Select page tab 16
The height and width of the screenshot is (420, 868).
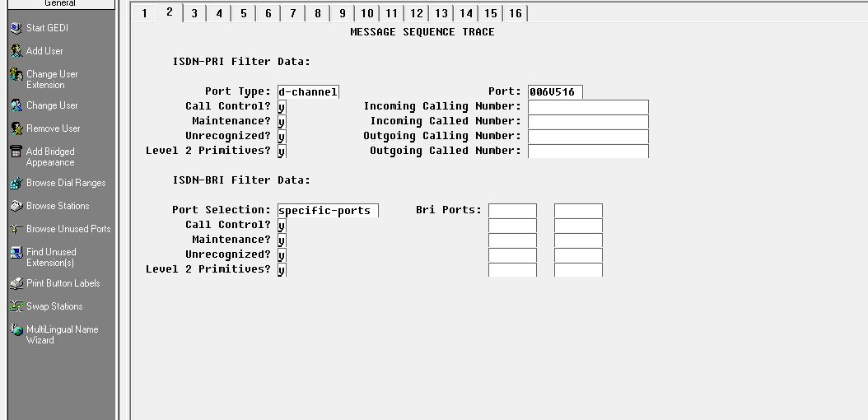tap(516, 13)
